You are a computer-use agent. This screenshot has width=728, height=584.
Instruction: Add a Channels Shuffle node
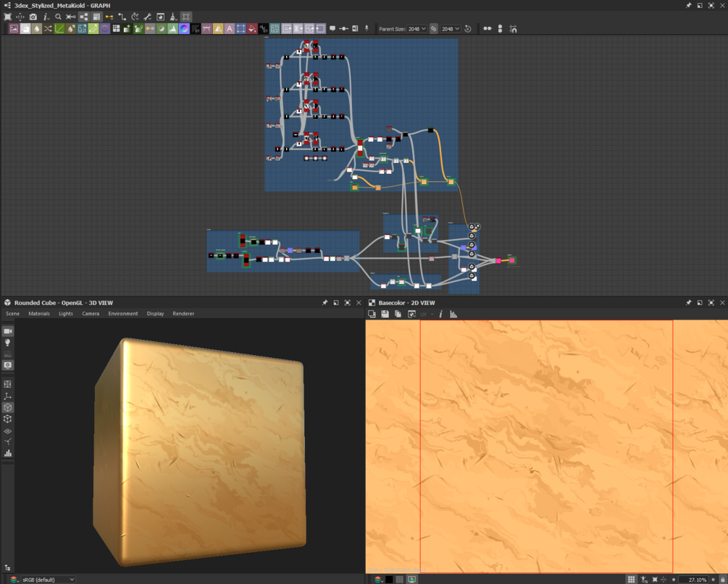coord(48,29)
